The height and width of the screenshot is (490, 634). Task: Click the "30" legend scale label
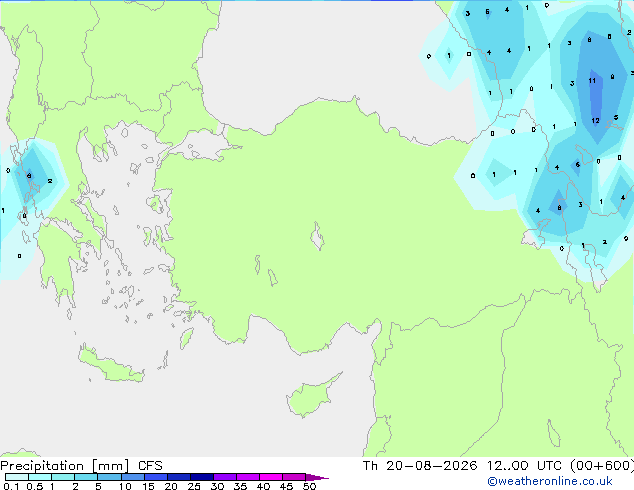tap(217, 486)
